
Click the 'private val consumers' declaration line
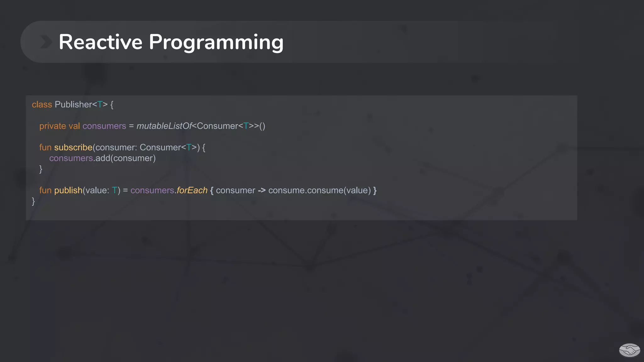[x=152, y=126]
